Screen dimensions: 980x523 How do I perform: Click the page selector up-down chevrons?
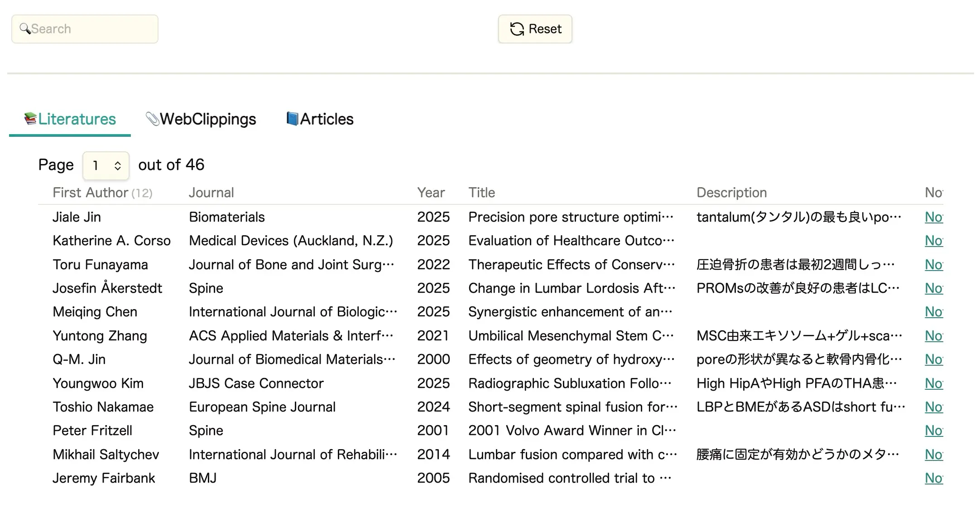tap(118, 166)
